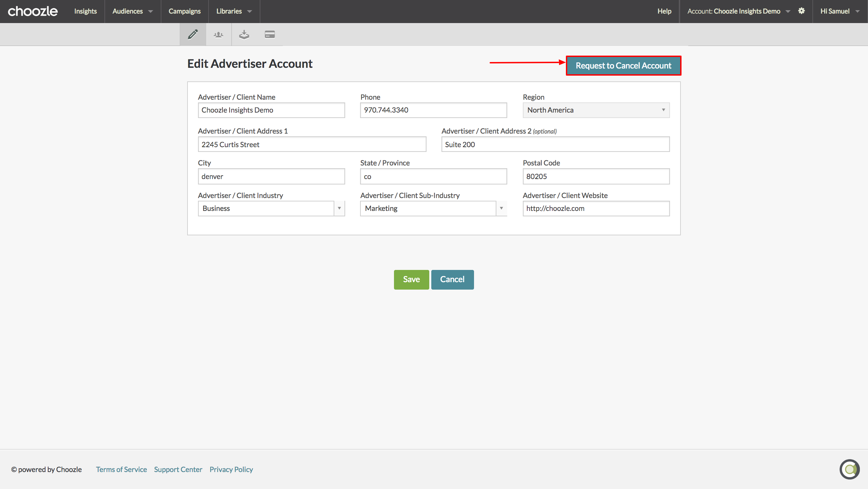Open the credit card billing tab icon
The image size is (868, 489).
[x=270, y=34]
